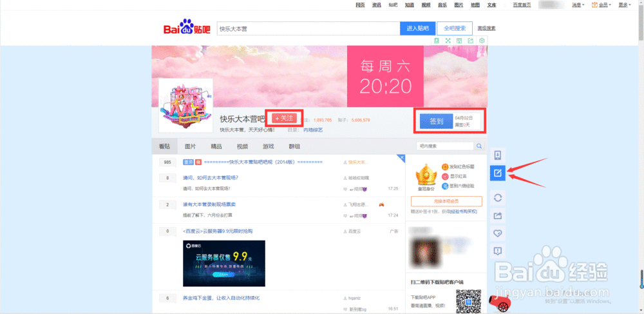Click the 知道 link in top navigation

pyautogui.click(x=410, y=5)
